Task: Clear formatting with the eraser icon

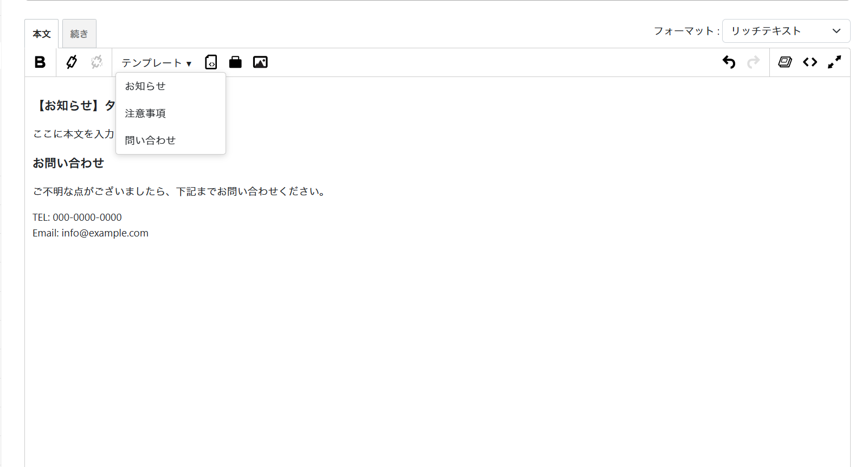Action: pos(785,62)
